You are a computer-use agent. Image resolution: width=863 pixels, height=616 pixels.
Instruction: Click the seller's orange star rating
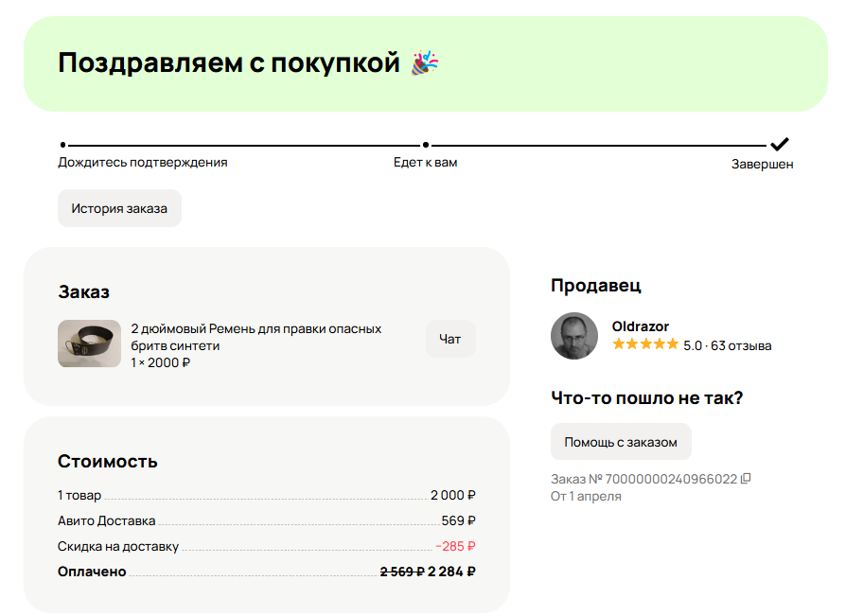645,345
